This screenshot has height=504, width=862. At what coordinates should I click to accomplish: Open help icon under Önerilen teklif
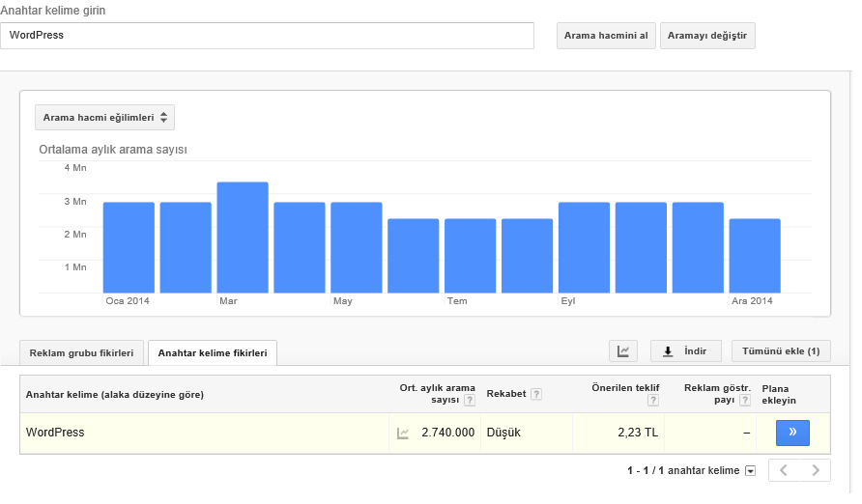653,401
